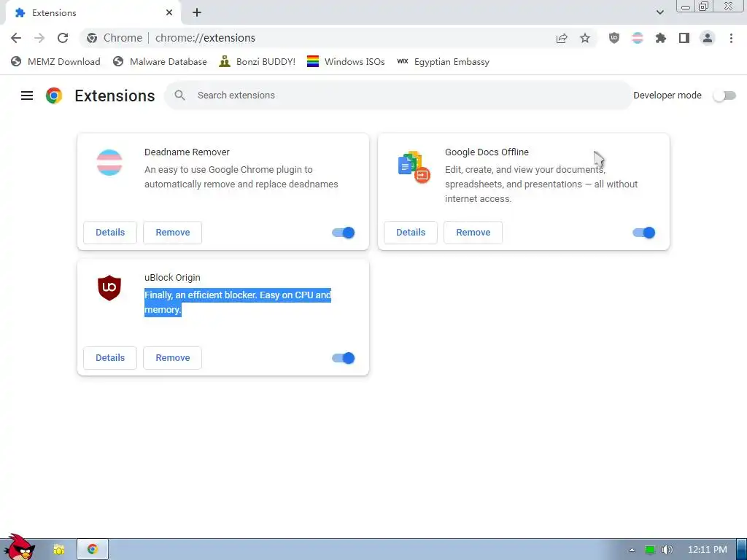
Task: Close the Extensions tab
Action: (169, 13)
